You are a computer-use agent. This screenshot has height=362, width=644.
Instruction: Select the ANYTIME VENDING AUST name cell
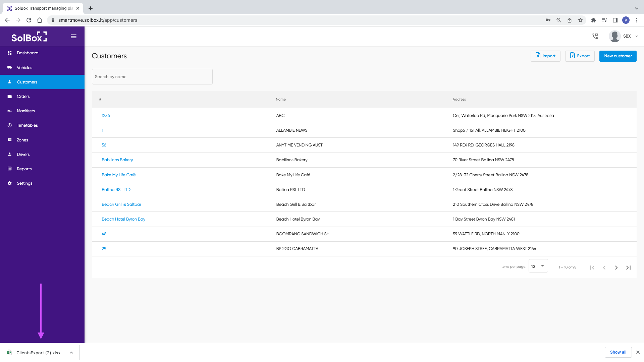[x=299, y=145]
